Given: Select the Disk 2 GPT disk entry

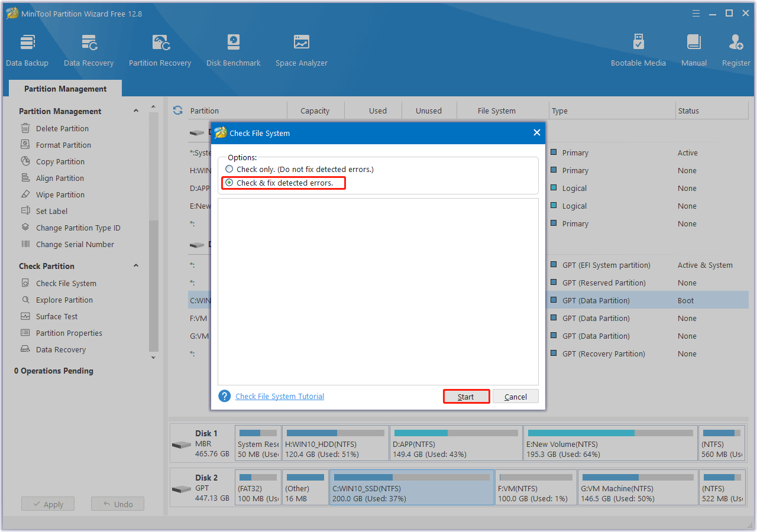Looking at the screenshot, I should (x=202, y=488).
